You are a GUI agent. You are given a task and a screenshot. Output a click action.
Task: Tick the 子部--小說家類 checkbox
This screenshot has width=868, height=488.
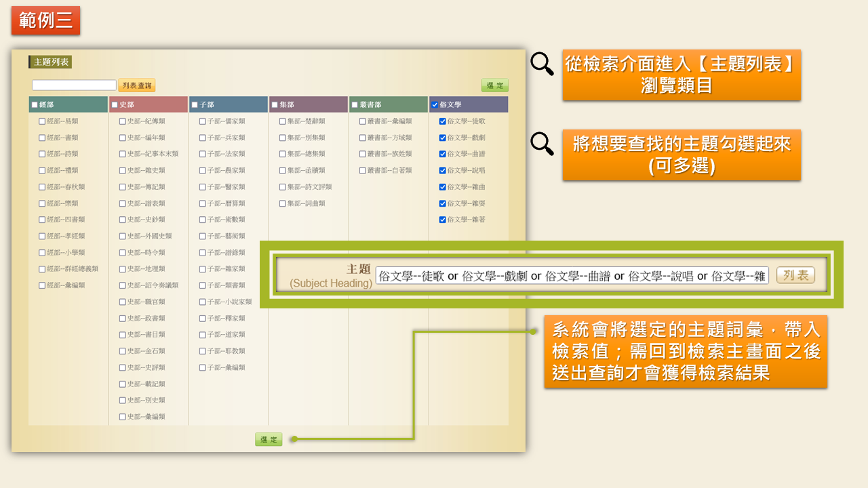coord(202,302)
